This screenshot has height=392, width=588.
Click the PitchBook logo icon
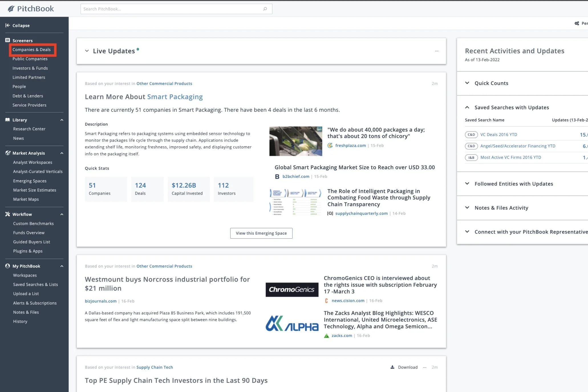point(11,9)
